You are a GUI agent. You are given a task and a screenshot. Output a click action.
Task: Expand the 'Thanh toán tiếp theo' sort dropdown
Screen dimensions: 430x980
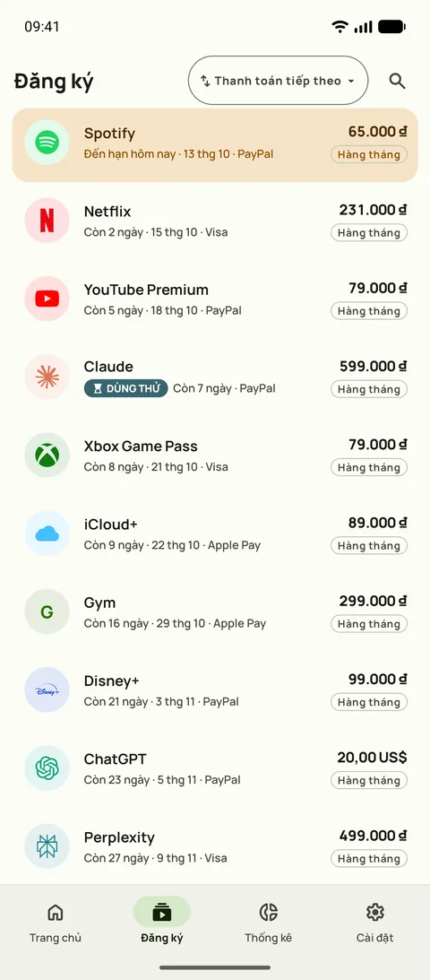coord(279,81)
